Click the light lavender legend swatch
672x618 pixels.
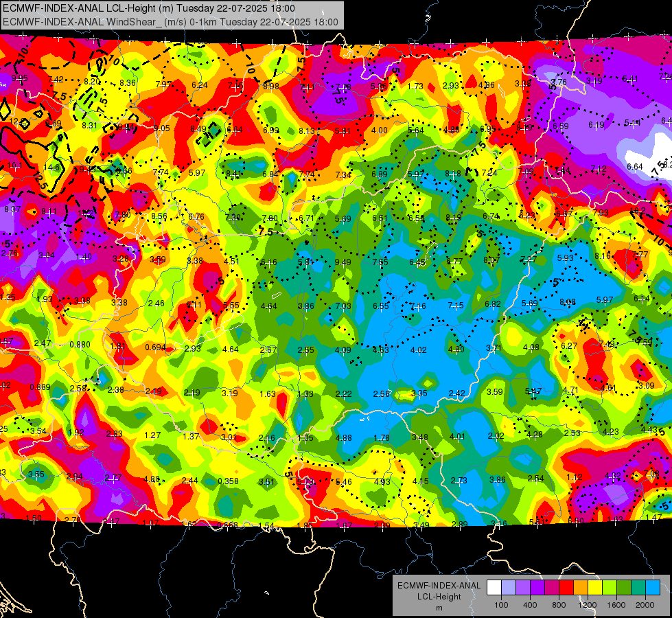pos(509,588)
